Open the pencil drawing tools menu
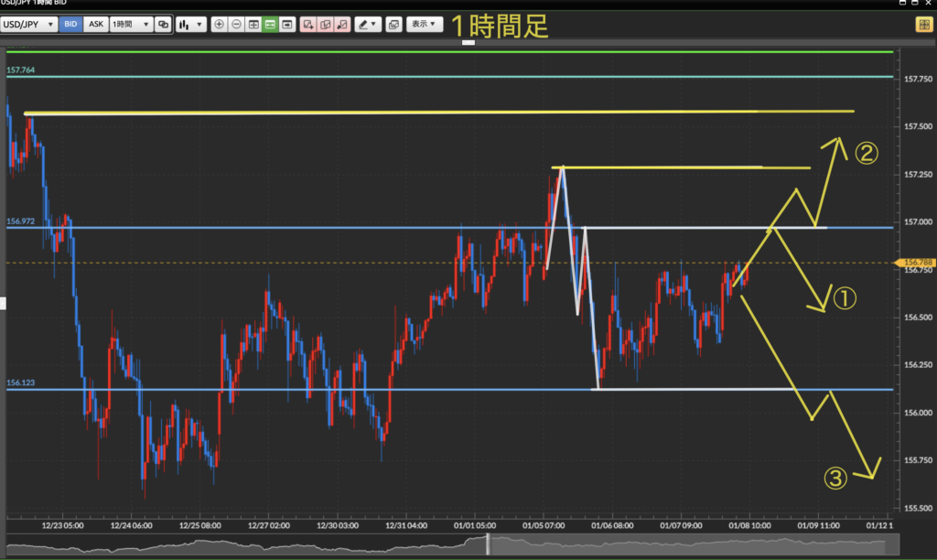This screenshot has width=937, height=560. 368,25
